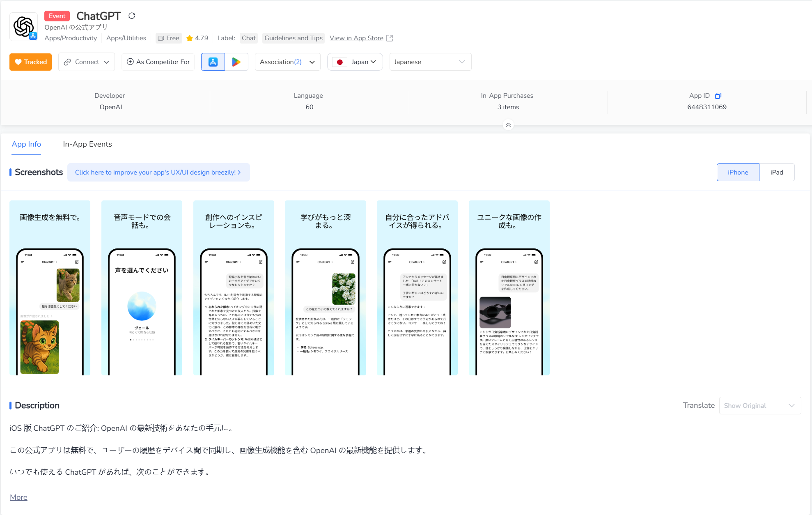This screenshot has height=515, width=812.
Task: Open the Show Original translate dropdown
Action: click(760, 406)
